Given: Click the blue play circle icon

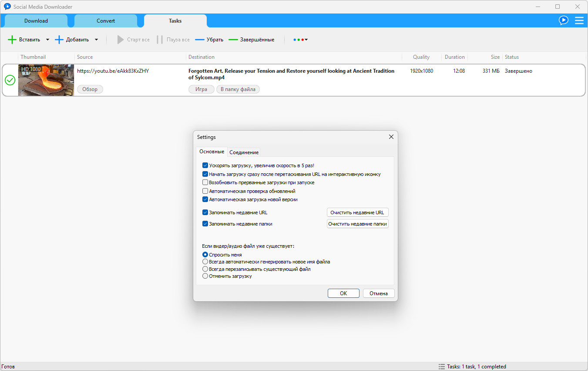Looking at the screenshot, I should (564, 20).
